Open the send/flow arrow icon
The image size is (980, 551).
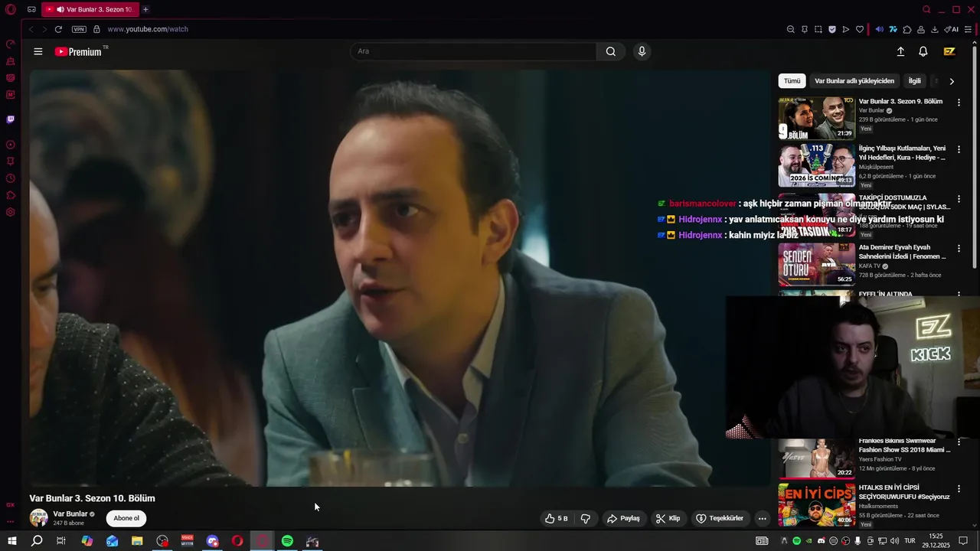coord(846,29)
